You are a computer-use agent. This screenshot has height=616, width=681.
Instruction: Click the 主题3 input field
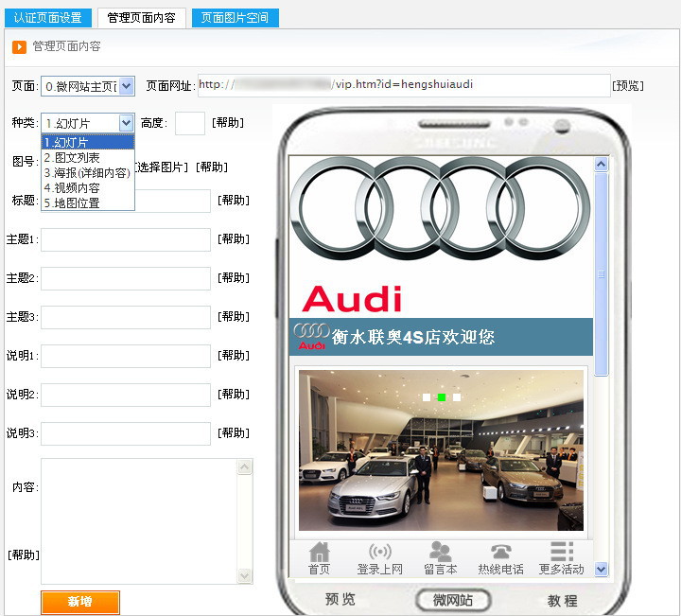tap(126, 317)
